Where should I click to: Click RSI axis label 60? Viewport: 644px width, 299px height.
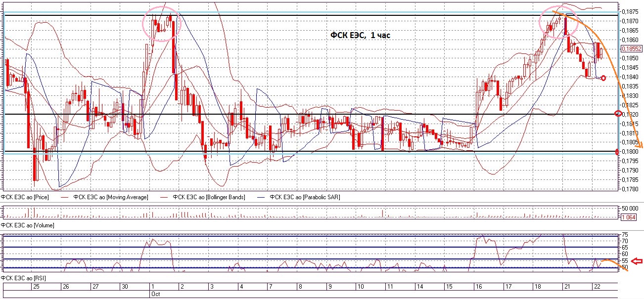(x=625, y=254)
